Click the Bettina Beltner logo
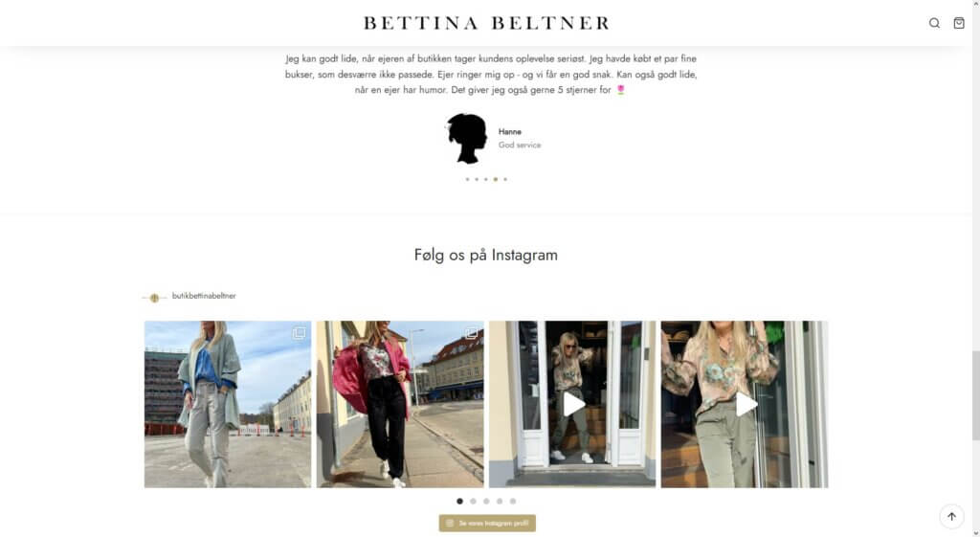The image size is (980, 537). coord(487,23)
